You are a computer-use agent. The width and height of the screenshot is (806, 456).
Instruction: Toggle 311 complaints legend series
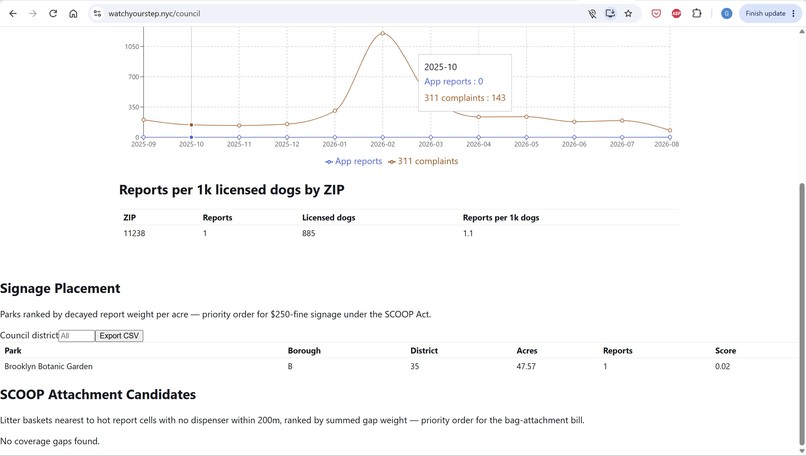pos(423,161)
